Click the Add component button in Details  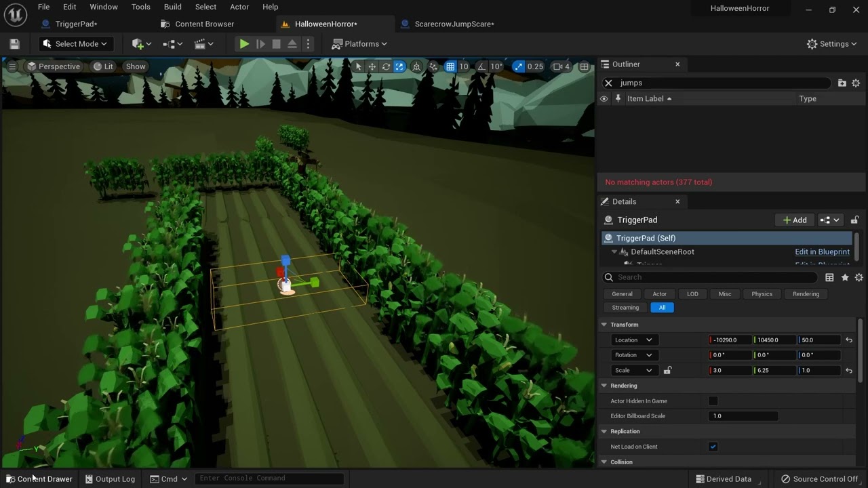(794, 220)
